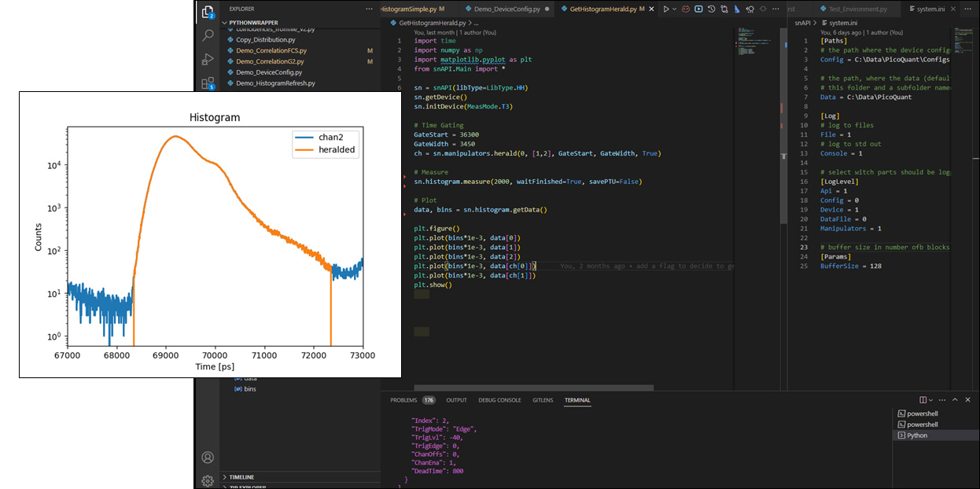Viewport: 980px width, 489px height.
Task: Click the plt.show() code line
Action: [x=433, y=285]
